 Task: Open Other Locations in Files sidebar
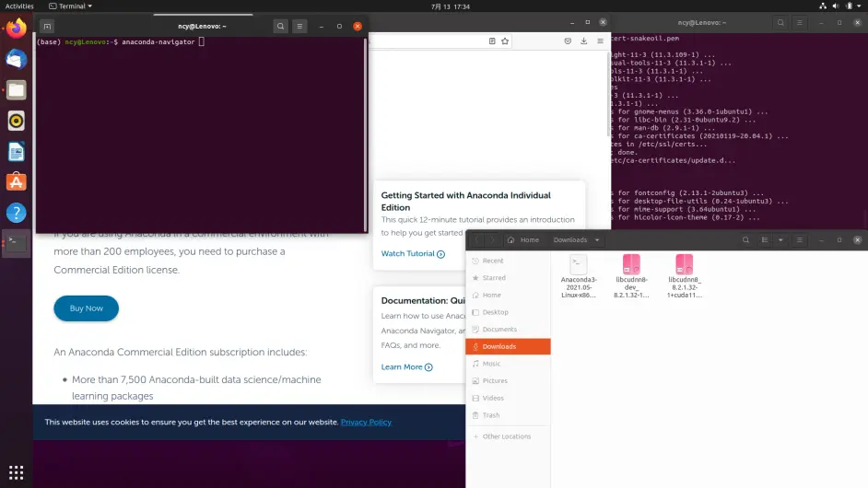coord(509,436)
